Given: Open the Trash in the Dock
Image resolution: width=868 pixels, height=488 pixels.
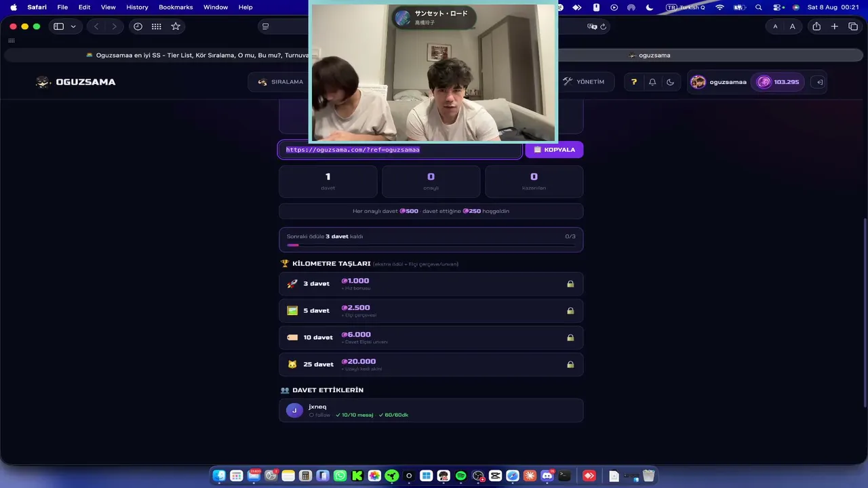Looking at the screenshot, I should click(648, 476).
